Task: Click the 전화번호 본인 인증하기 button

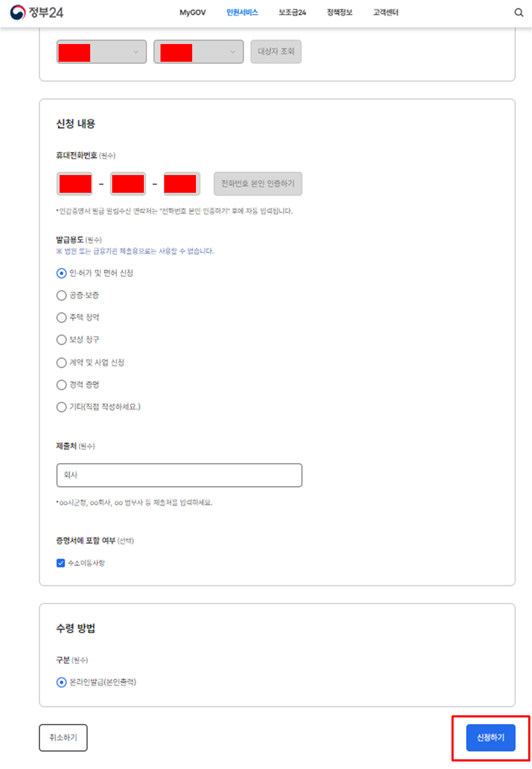Action: coord(258,183)
